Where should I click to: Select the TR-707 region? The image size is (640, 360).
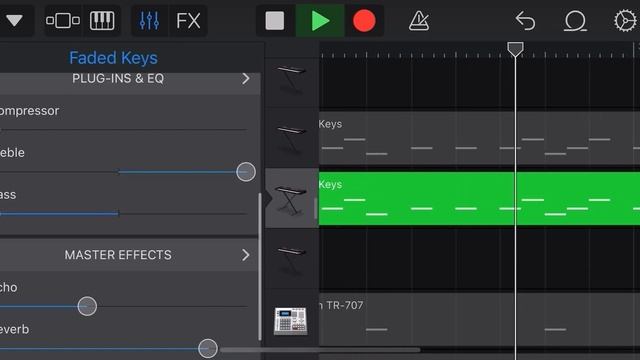click(479, 319)
